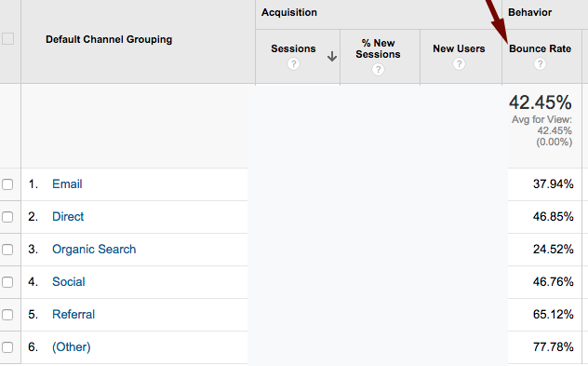Select the 77.78% (Other) bounce rate

point(554,346)
